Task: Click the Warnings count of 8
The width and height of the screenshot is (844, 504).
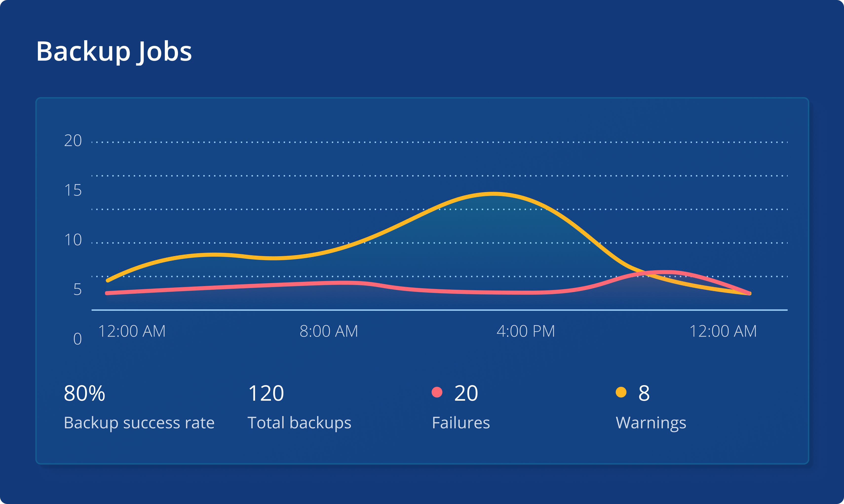Action: click(x=644, y=393)
